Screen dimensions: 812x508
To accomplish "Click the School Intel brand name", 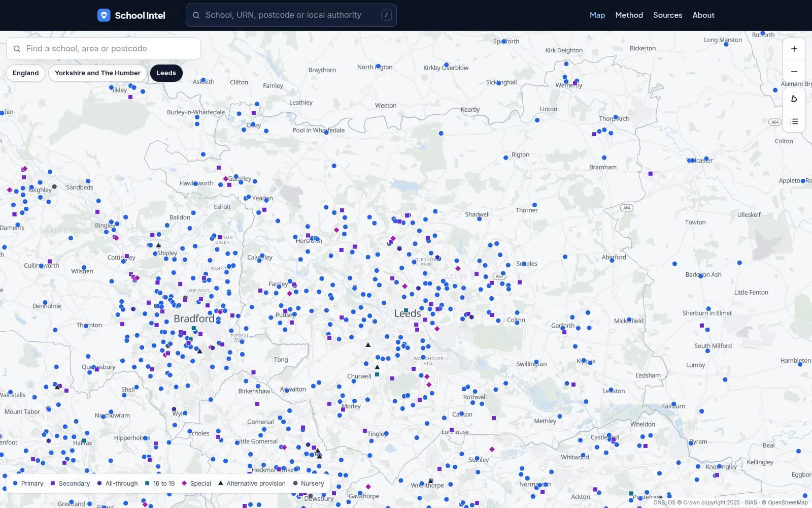I will [x=140, y=15].
